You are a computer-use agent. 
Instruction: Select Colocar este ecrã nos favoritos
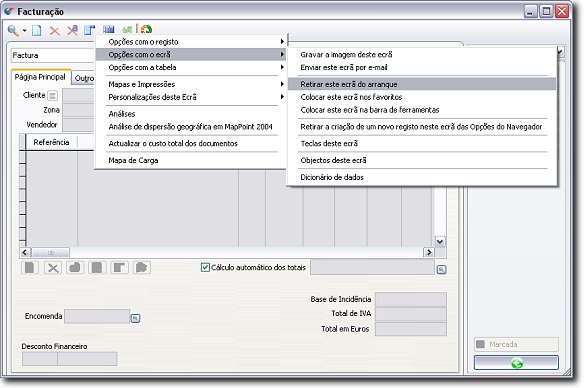tap(422, 97)
